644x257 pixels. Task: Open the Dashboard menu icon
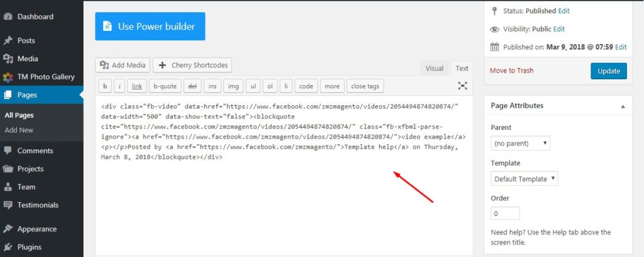point(8,17)
